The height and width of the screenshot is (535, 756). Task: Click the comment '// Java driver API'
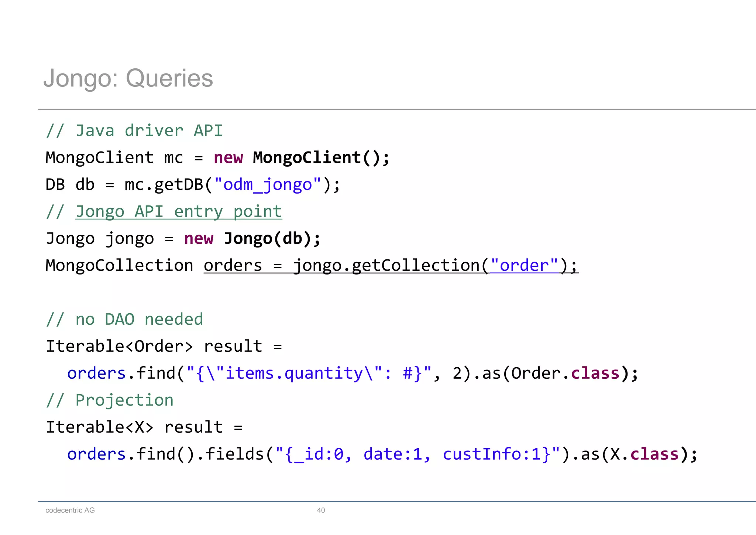(134, 131)
